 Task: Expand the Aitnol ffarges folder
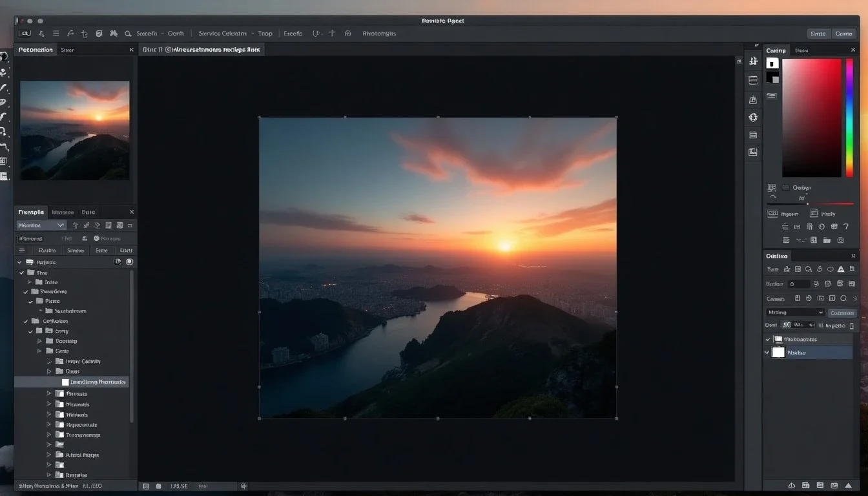[x=49, y=455]
